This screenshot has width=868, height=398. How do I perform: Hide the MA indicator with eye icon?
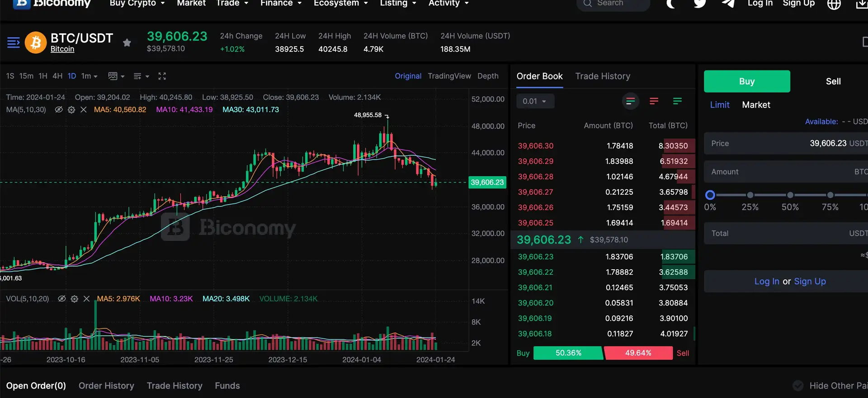(x=59, y=110)
